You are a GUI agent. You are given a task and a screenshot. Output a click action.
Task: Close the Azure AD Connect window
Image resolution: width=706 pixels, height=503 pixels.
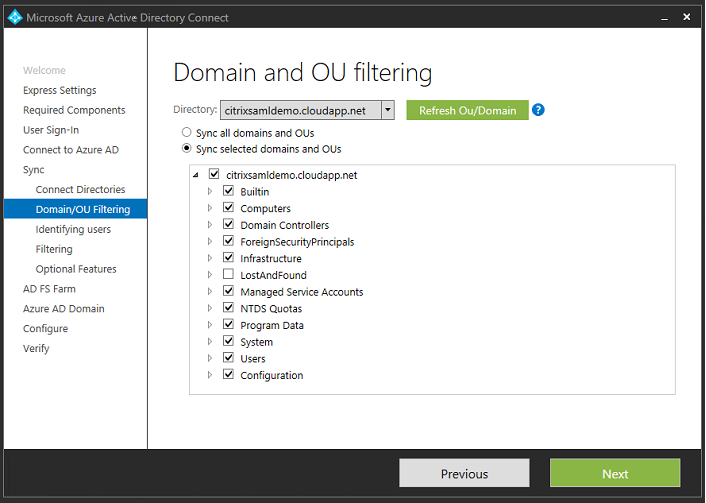point(686,17)
